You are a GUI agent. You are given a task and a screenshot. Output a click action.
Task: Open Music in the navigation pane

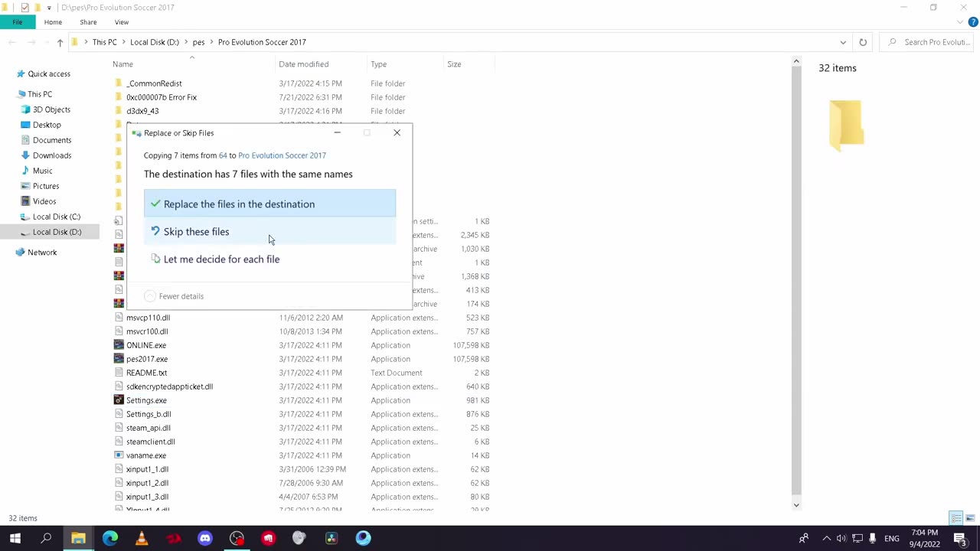(x=42, y=171)
